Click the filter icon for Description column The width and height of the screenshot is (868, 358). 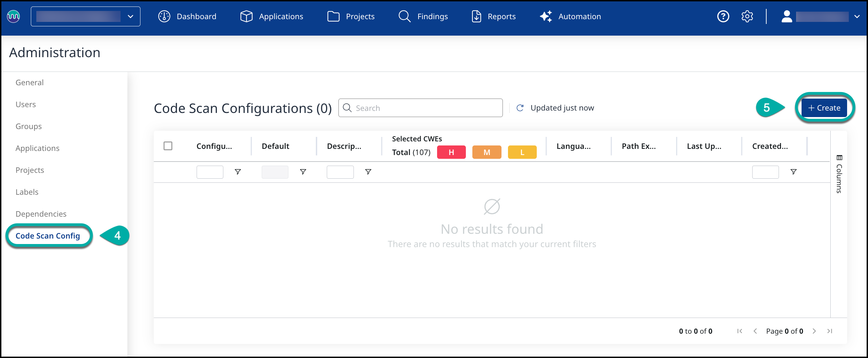coord(368,172)
